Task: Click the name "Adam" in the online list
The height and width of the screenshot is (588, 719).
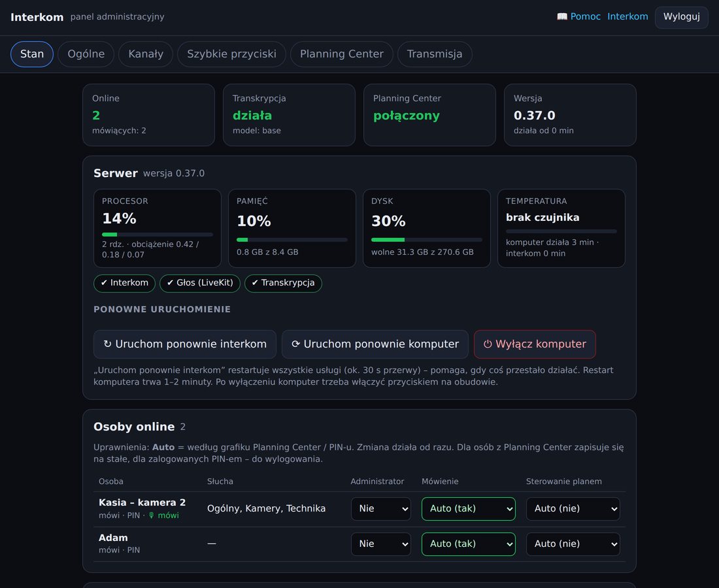Action: point(113,538)
